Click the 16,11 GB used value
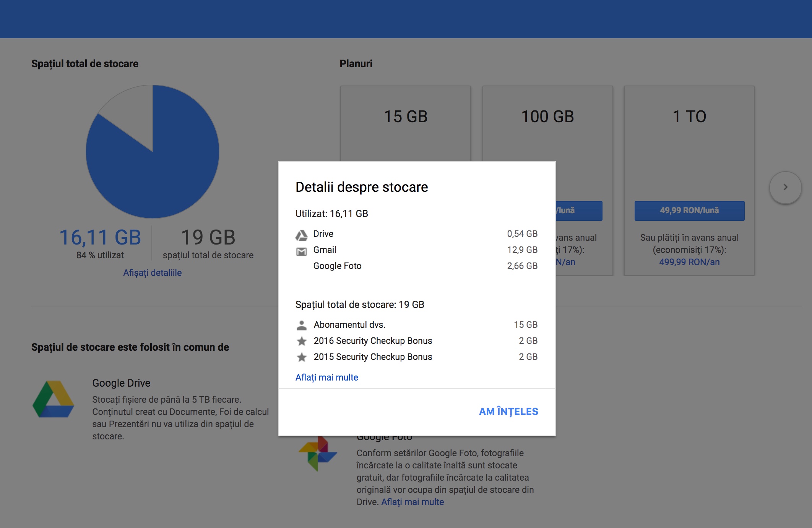 pyautogui.click(x=100, y=238)
